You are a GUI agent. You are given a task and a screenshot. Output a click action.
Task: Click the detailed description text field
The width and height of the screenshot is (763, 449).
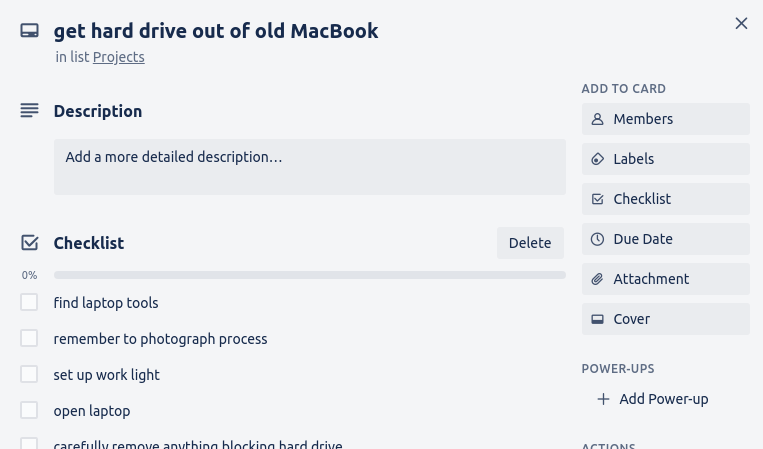click(x=309, y=167)
